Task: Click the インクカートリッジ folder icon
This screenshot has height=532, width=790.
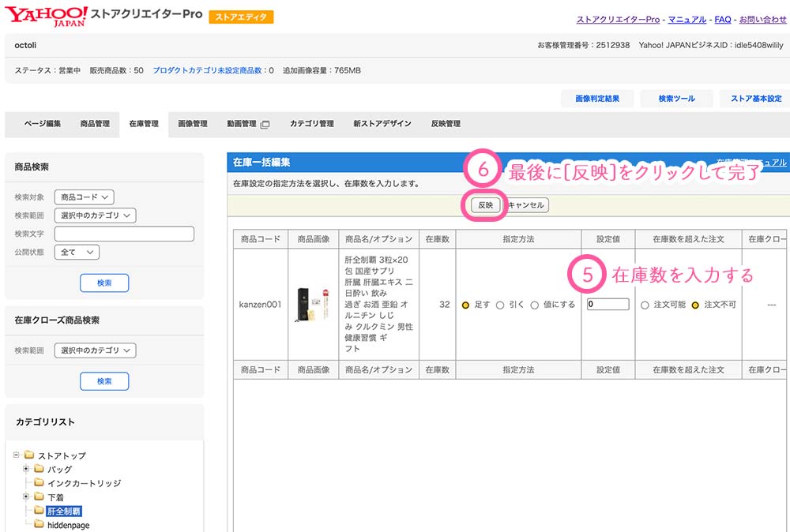Action: click(x=39, y=483)
